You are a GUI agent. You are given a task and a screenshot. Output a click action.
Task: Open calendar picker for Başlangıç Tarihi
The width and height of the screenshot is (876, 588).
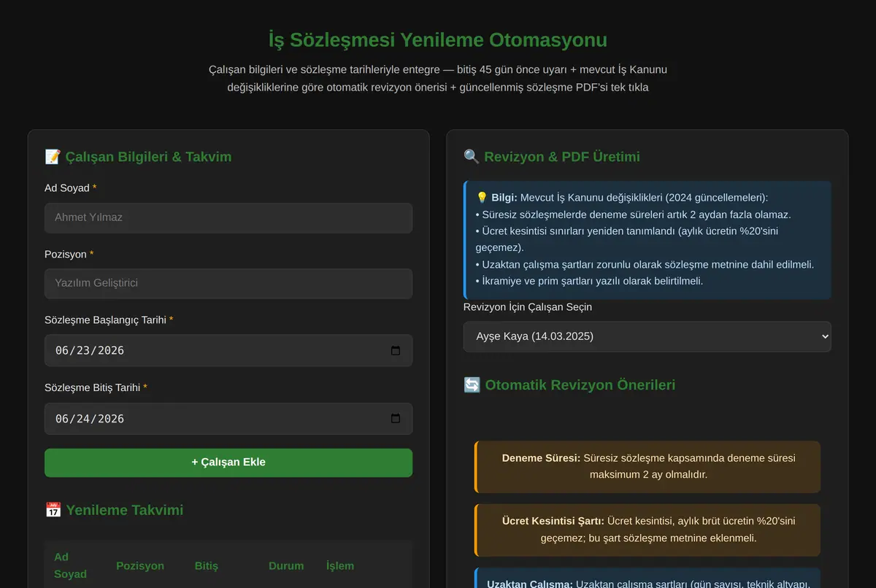click(x=396, y=350)
